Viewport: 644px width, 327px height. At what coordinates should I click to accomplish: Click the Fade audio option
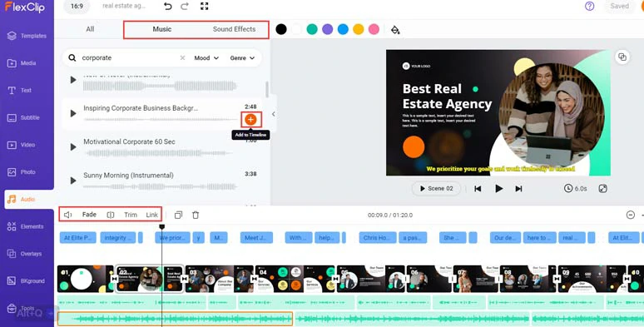89,215
